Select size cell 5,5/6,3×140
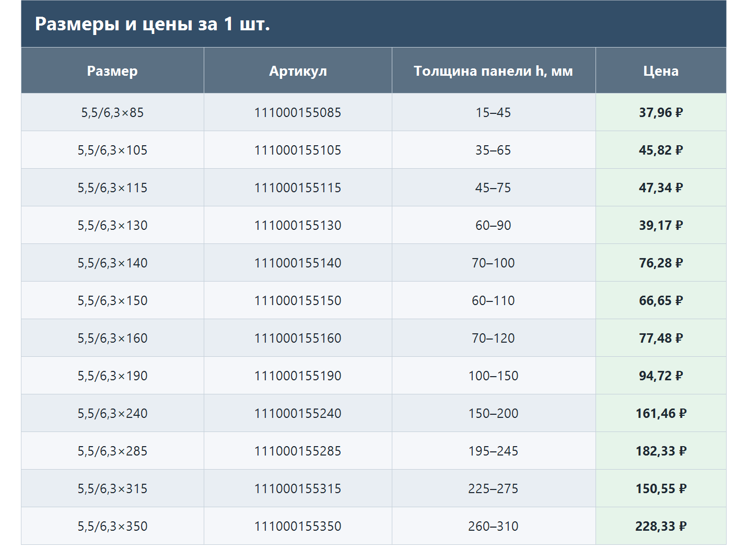Screen dimensions: 747x560 pyautogui.click(x=112, y=263)
